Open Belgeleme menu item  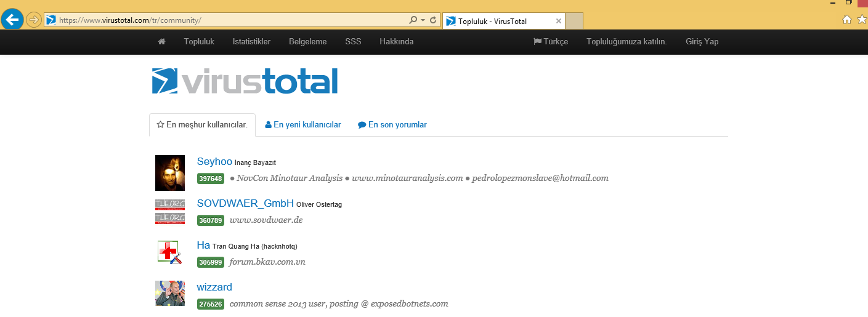[x=308, y=42]
